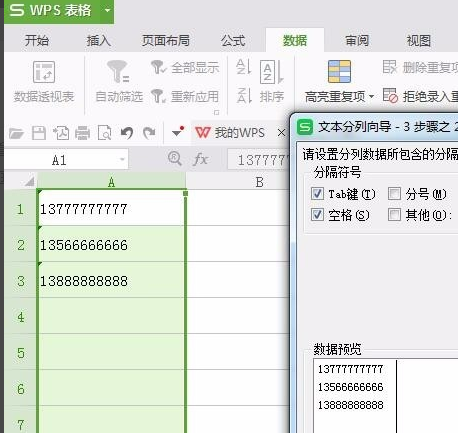The height and width of the screenshot is (433, 458).
Task: Click the 删除重复项 button
Action: pos(421,67)
